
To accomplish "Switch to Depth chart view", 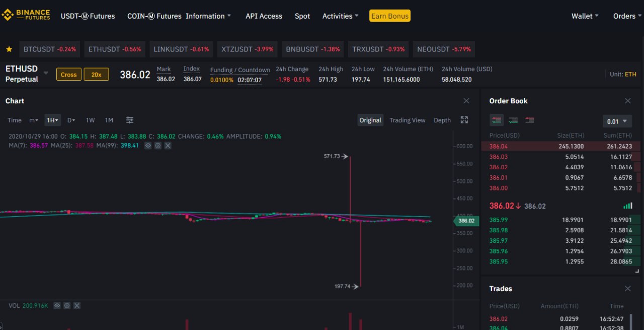I will click(442, 120).
